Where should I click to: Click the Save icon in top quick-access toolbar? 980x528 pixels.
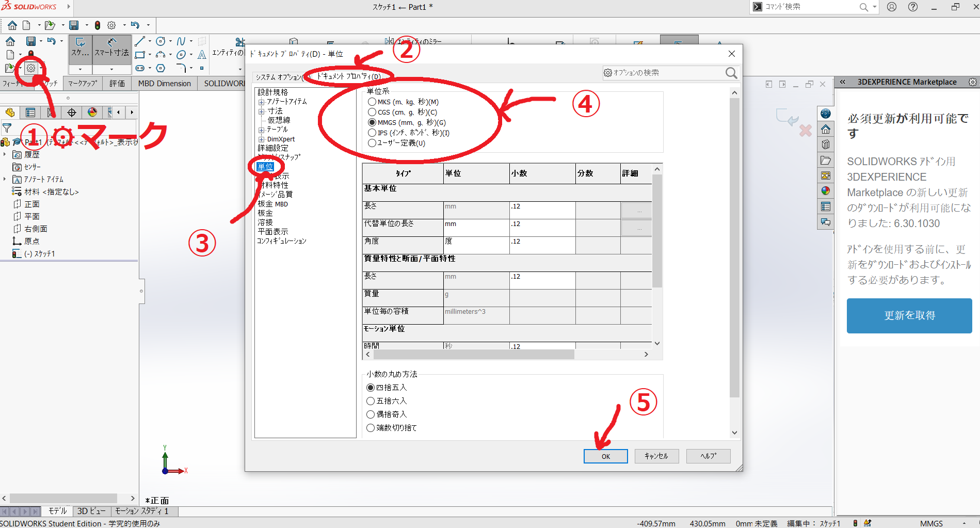pos(74,25)
